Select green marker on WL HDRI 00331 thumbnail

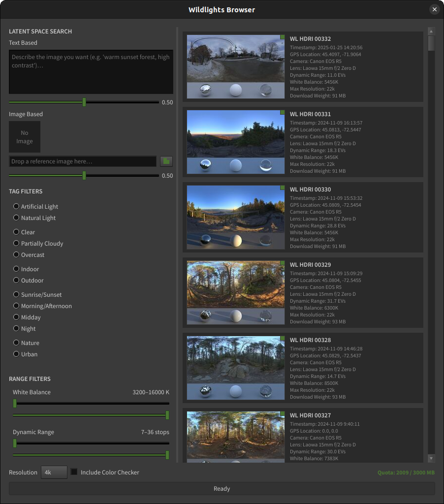282,113
